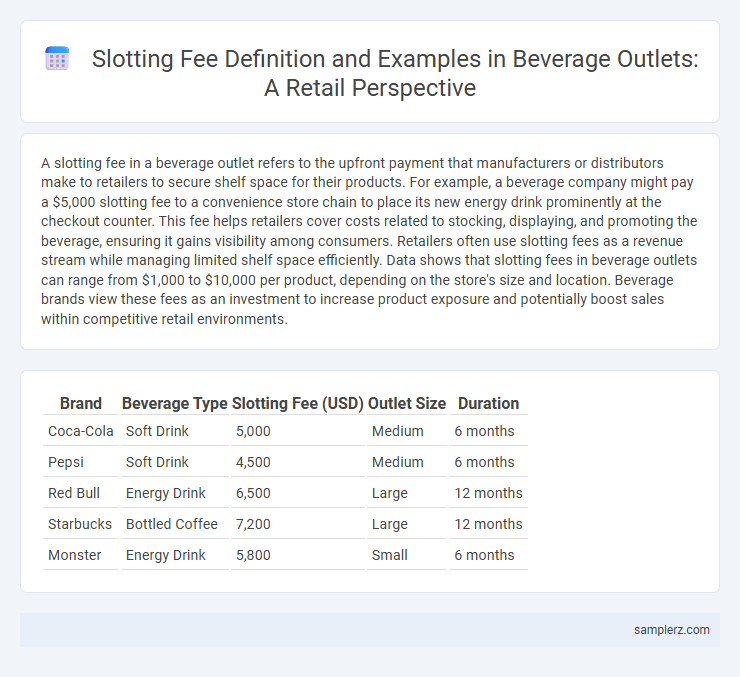Click the article title heading
Screen dimensions: 740x677
pos(395,73)
